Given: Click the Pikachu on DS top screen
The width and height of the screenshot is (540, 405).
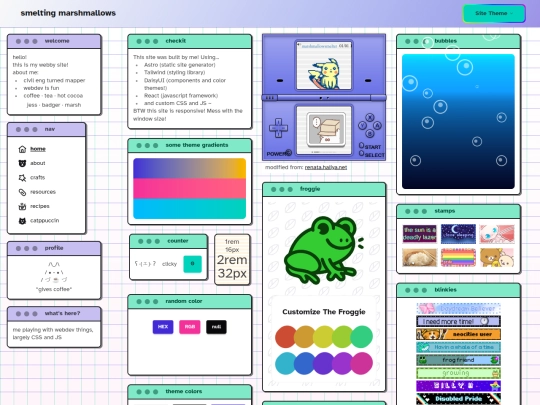Looking at the screenshot, I should tap(324, 74).
